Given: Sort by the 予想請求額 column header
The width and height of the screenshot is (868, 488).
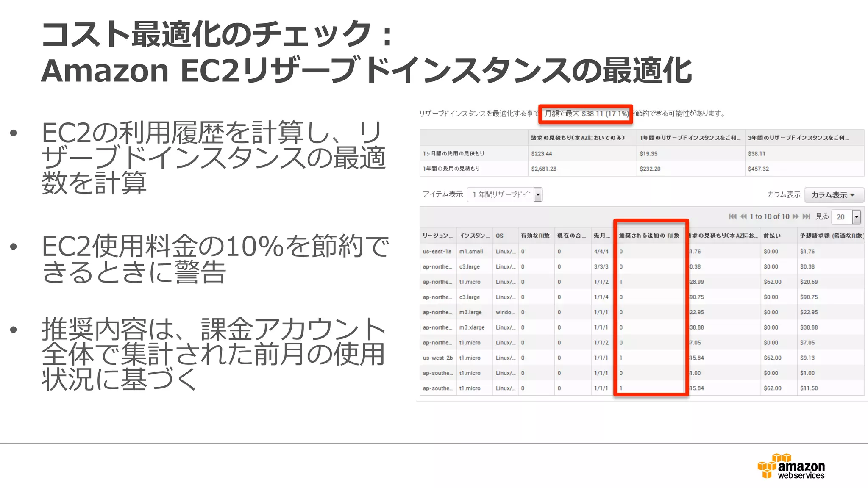Looking at the screenshot, I should 831,236.
